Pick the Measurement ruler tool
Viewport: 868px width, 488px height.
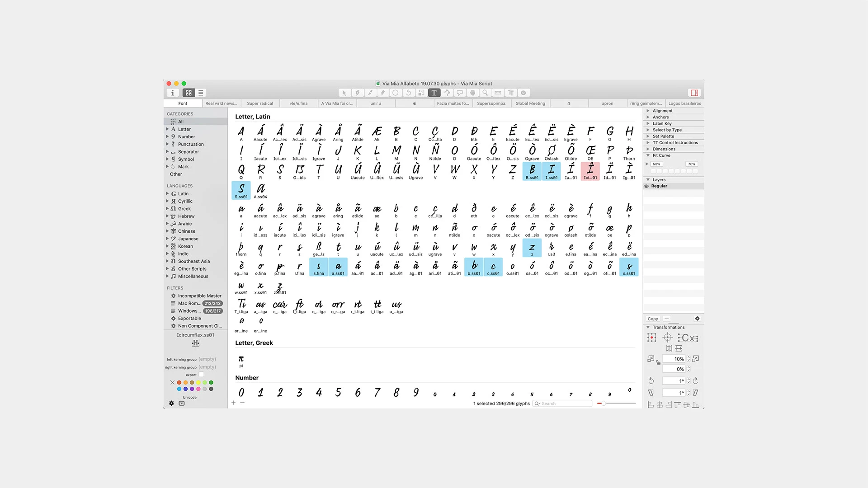coord(498,93)
